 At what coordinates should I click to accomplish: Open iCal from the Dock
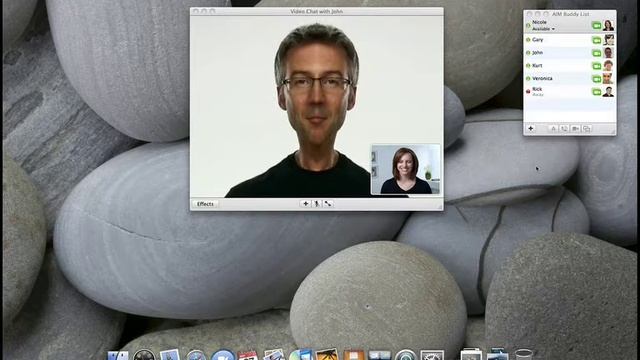pyautogui.click(x=248, y=355)
